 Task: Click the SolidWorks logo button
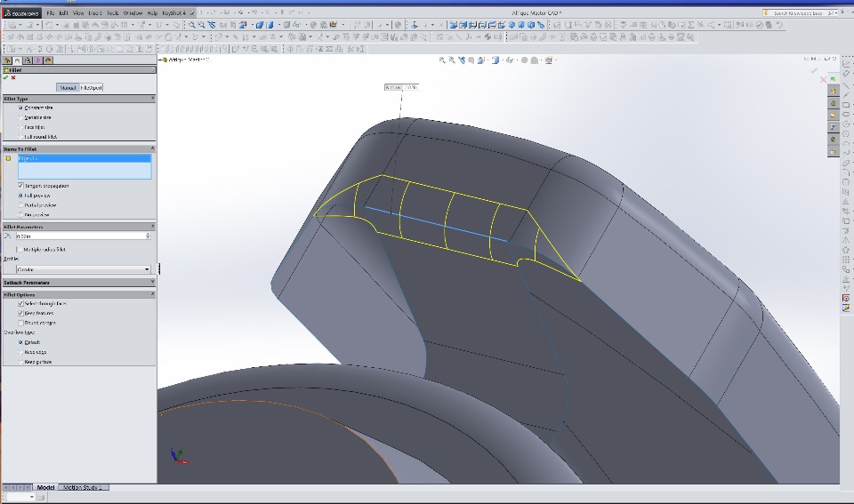(20, 13)
